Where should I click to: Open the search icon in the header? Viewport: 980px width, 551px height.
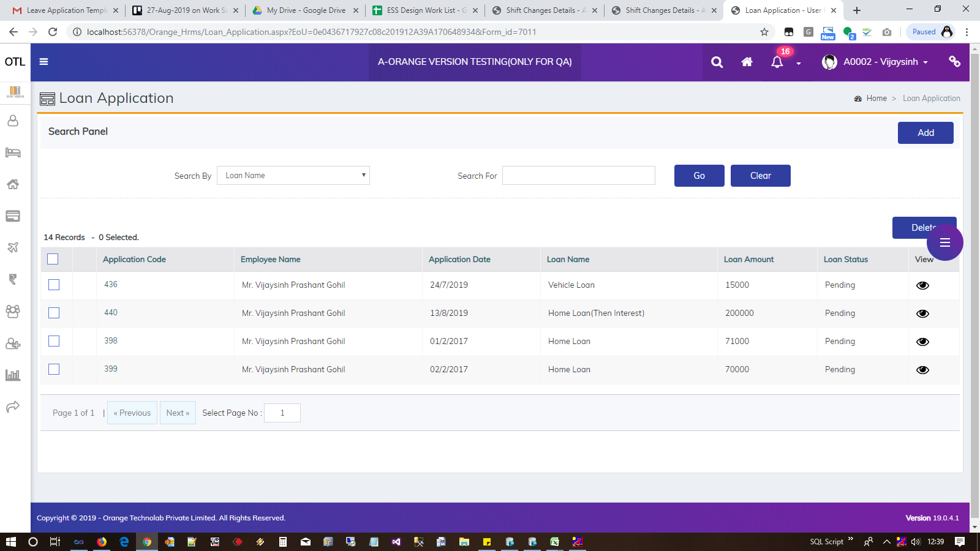point(717,62)
